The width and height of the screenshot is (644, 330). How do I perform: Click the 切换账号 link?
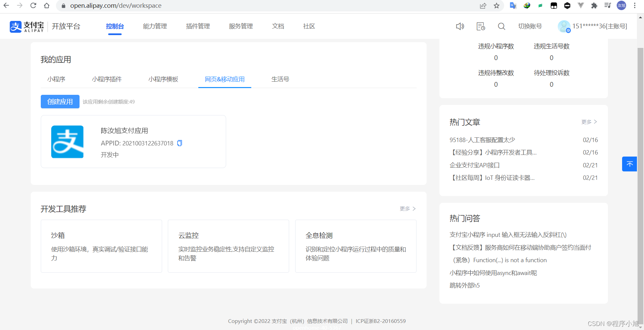[x=530, y=26]
